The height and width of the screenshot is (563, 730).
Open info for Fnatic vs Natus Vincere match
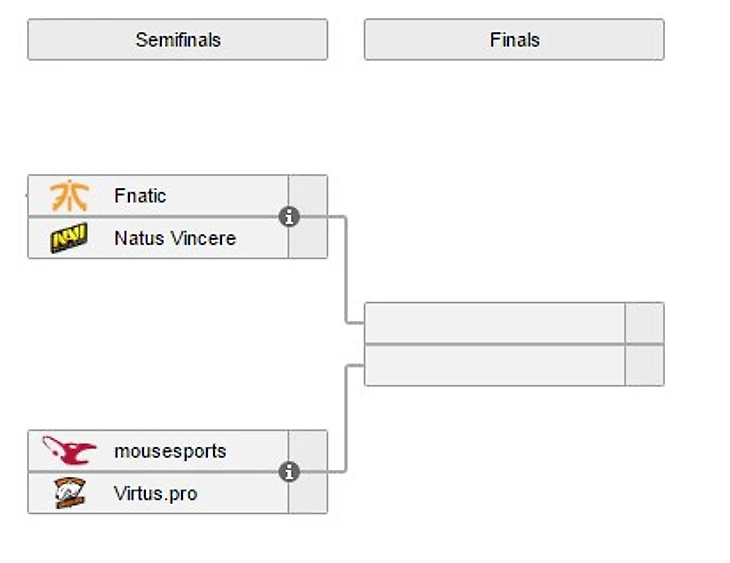pyautogui.click(x=289, y=216)
